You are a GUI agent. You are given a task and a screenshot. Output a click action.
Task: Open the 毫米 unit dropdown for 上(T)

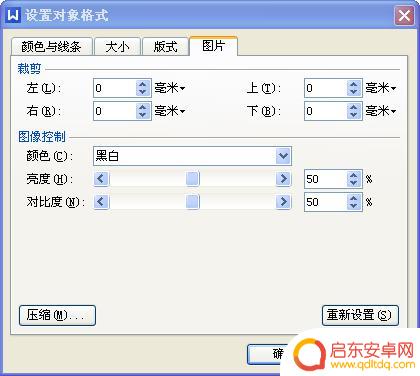[381, 88]
